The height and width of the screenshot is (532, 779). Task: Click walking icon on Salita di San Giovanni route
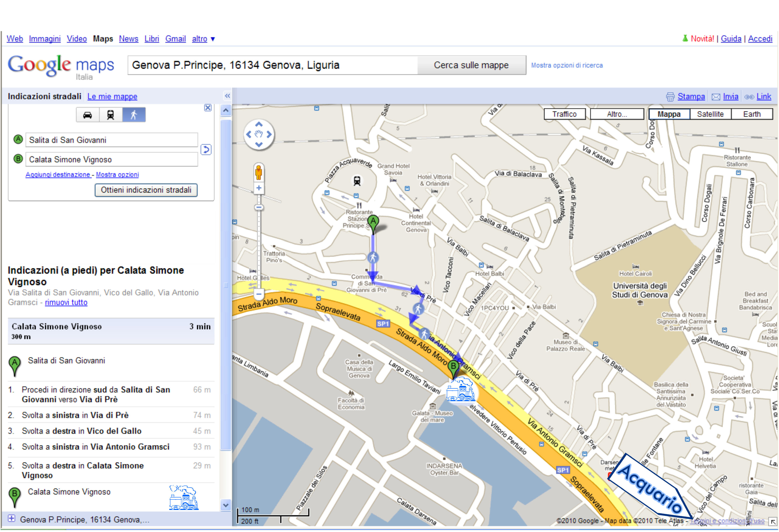click(373, 257)
